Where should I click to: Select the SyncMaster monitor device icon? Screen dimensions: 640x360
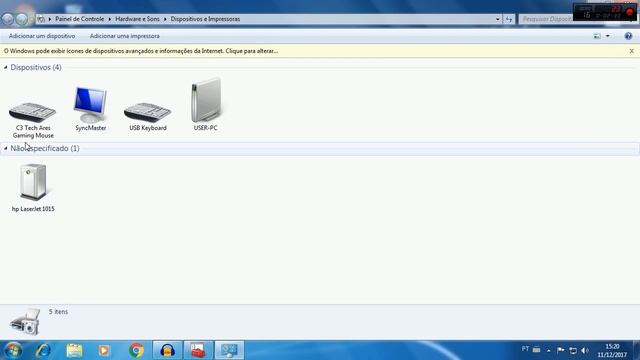91,105
